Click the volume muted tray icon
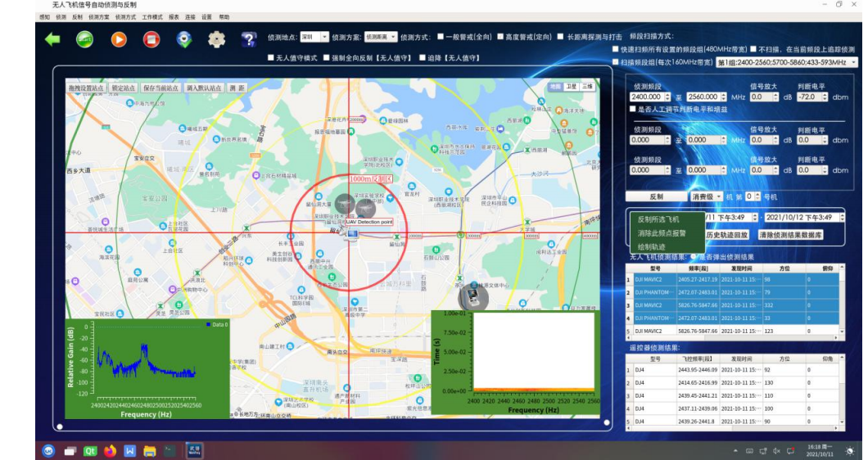The height and width of the screenshot is (460, 868). (776, 451)
